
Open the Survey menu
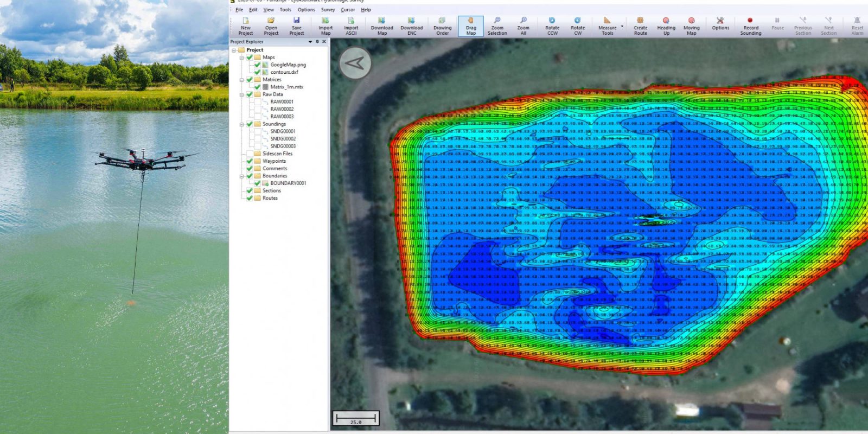[x=328, y=10]
